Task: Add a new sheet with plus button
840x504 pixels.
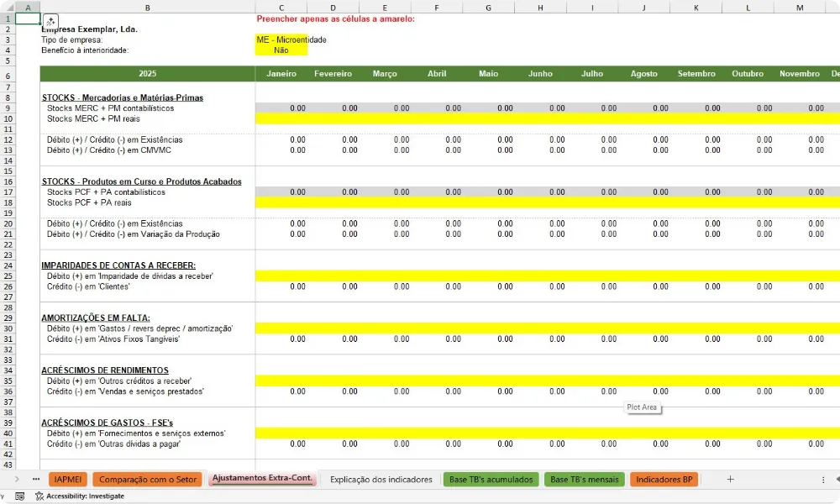Action: [730, 480]
